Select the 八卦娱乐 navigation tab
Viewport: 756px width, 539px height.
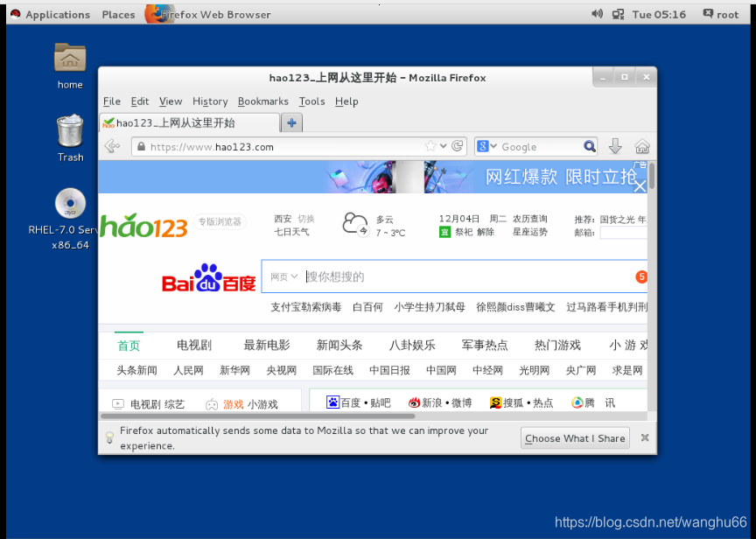pyautogui.click(x=412, y=346)
